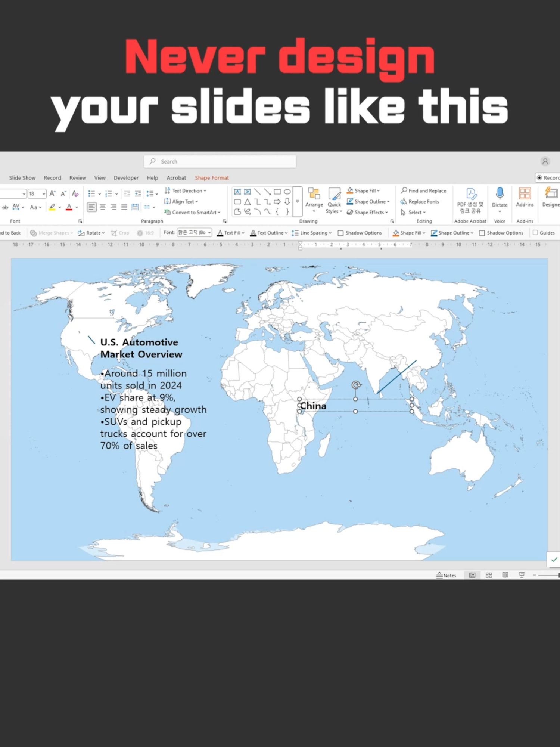Image resolution: width=560 pixels, height=747 pixels.
Task: Click the user account icon
Action: pos(545,161)
